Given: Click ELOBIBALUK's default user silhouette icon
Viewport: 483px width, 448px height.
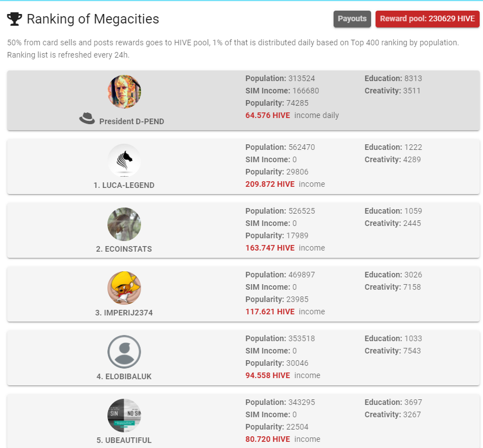Looking at the screenshot, I should point(124,352).
